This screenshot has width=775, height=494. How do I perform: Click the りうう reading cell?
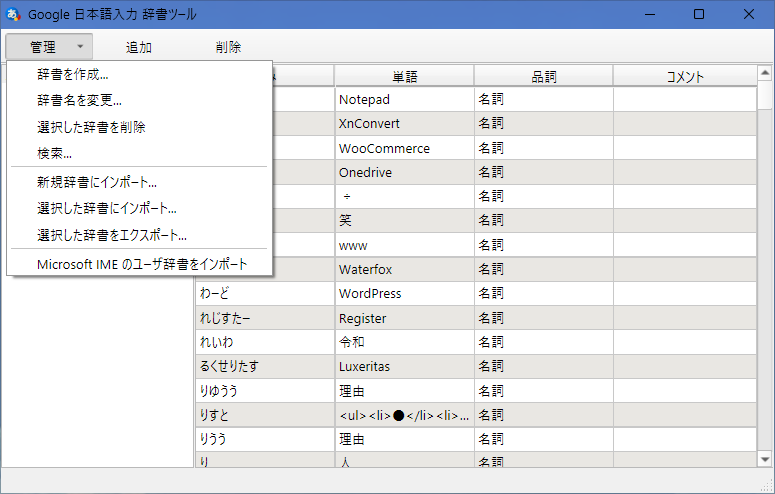pyautogui.click(x=265, y=439)
